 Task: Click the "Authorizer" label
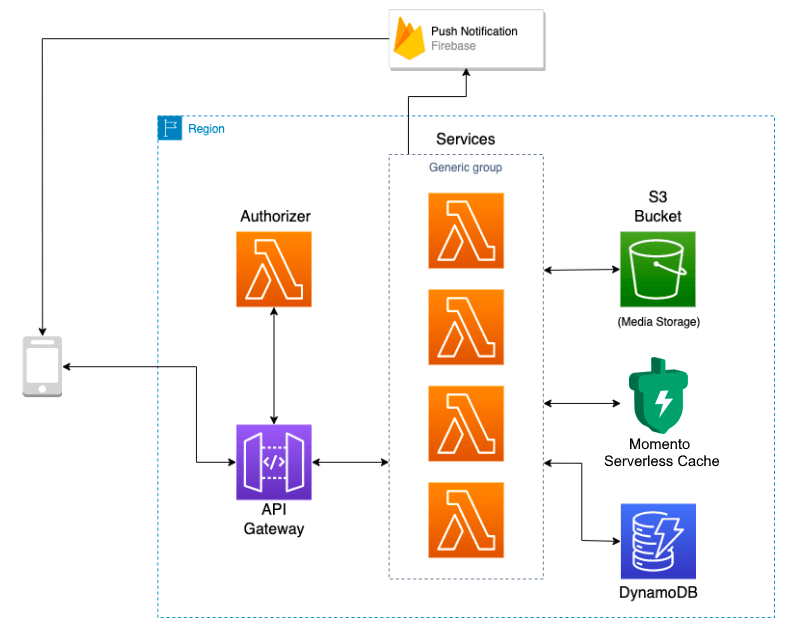pyautogui.click(x=276, y=216)
